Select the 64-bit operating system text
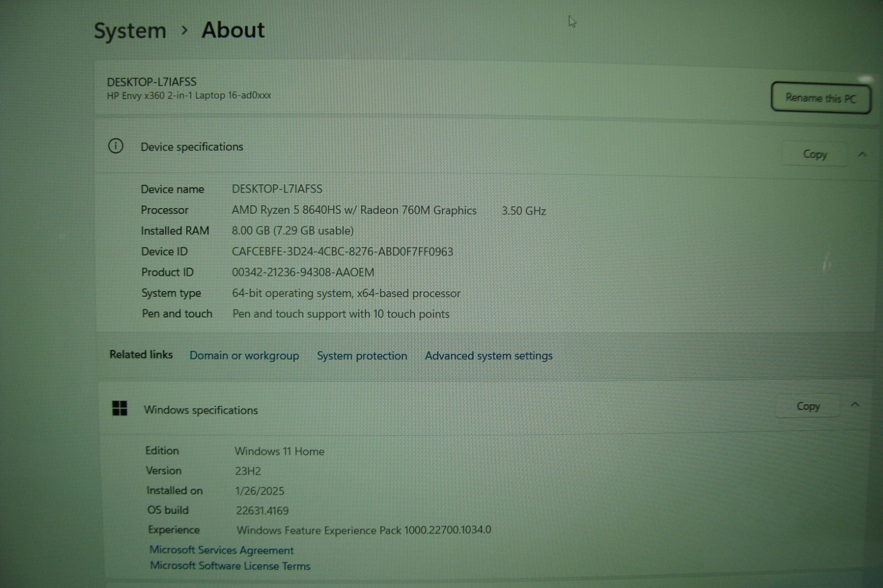This screenshot has width=883, height=588. click(x=346, y=293)
